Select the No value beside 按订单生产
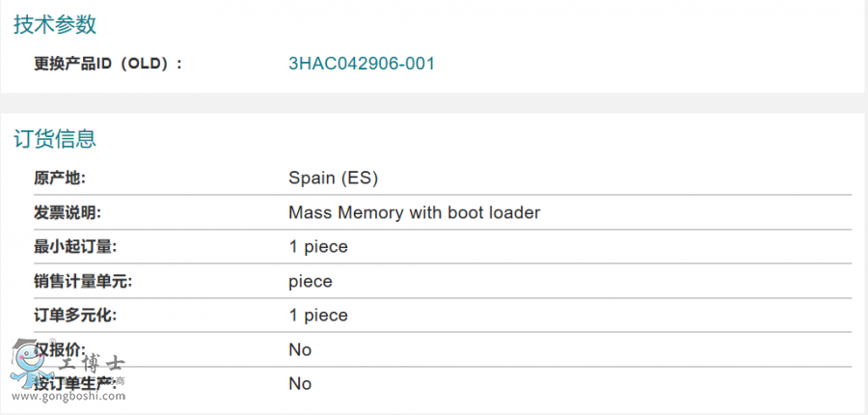The width and height of the screenshot is (868, 415). tap(300, 384)
